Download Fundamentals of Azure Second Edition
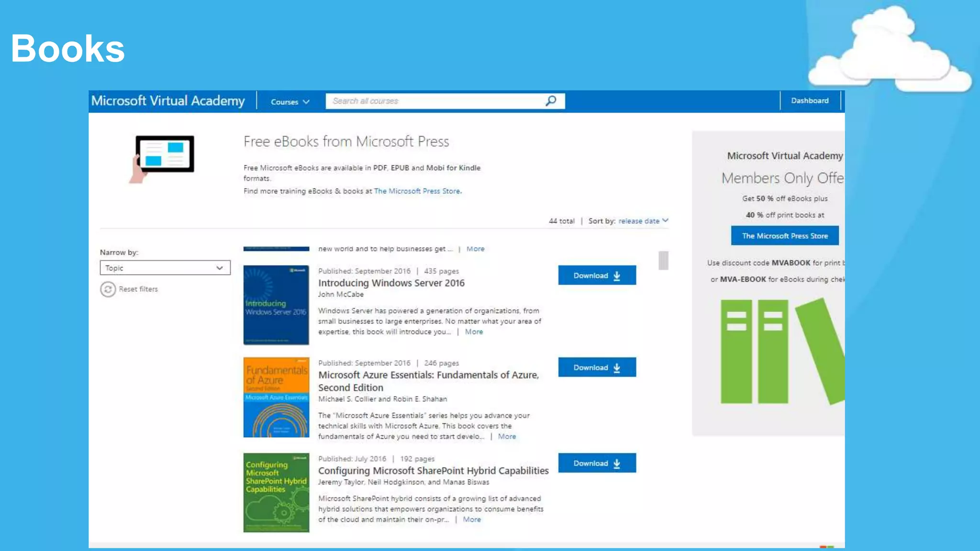The height and width of the screenshot is (551, 980). point(597,367)
